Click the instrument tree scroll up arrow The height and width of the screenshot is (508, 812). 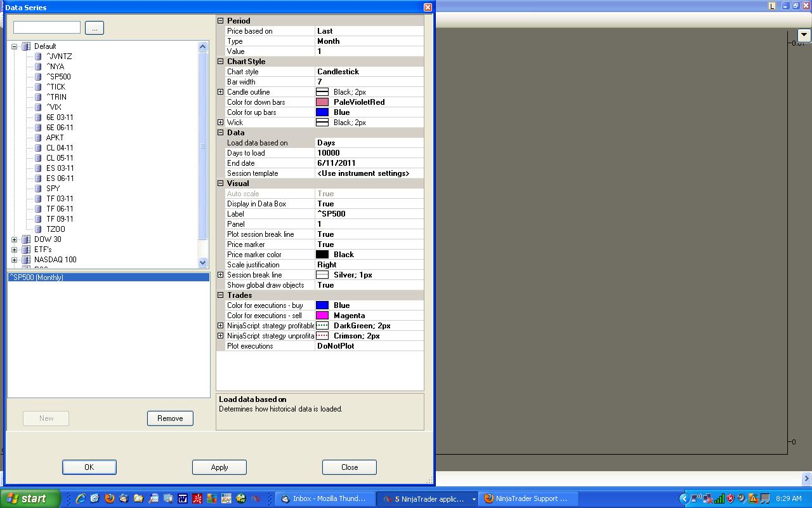point(203,46)
